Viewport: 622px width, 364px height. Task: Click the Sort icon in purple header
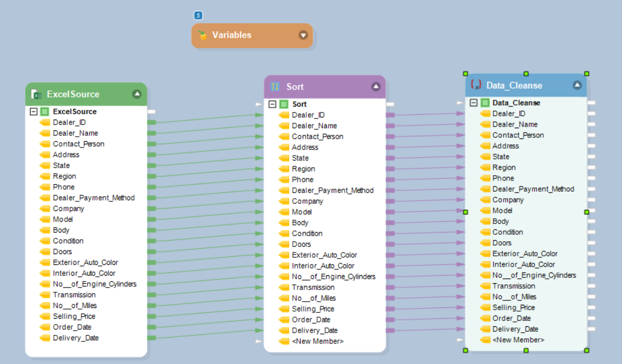click(275, 87)
